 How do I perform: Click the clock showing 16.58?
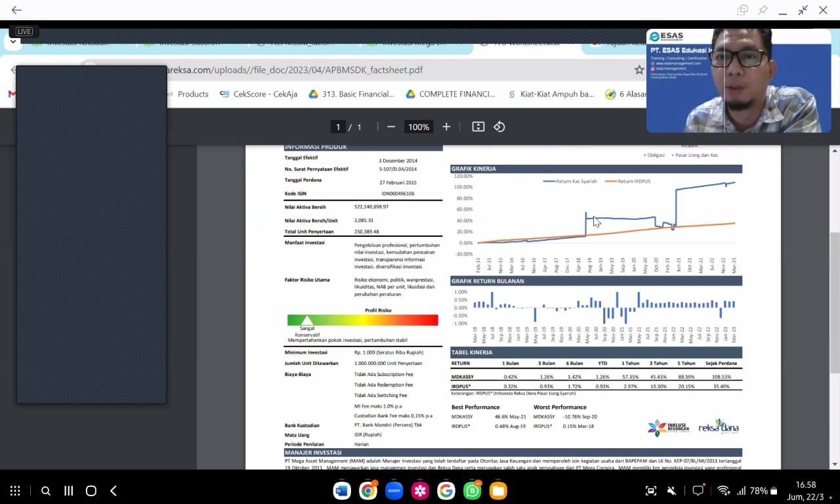[x=805, y=485]
